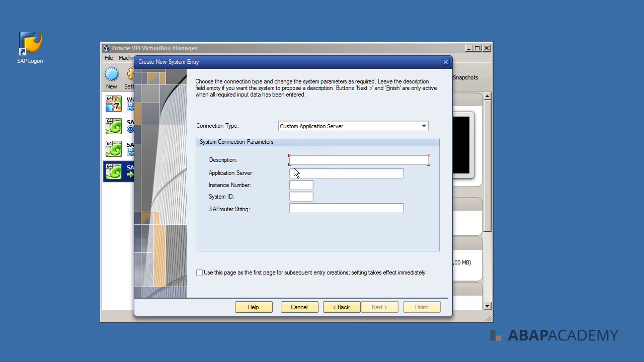
Task: Minimize the VirtualBox Manager window
Action: click(x=468, y=48)
